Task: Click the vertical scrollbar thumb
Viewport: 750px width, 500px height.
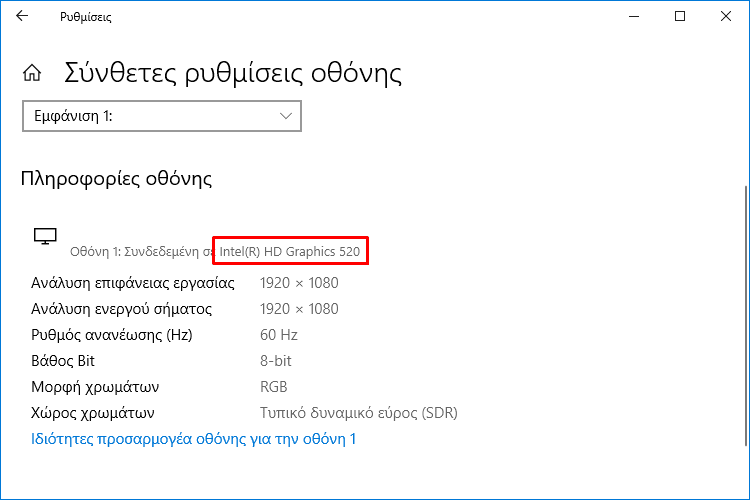Action: click(x=745, y=316)
